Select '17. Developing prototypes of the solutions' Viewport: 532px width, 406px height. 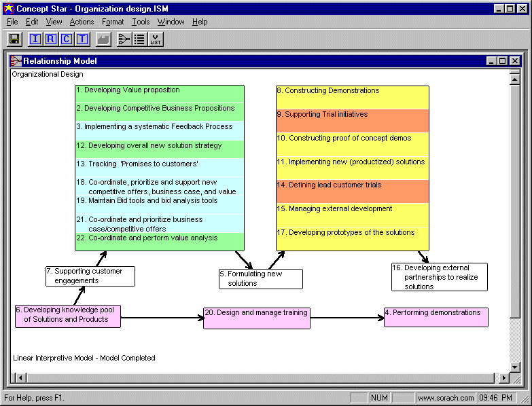pos(353,239)
